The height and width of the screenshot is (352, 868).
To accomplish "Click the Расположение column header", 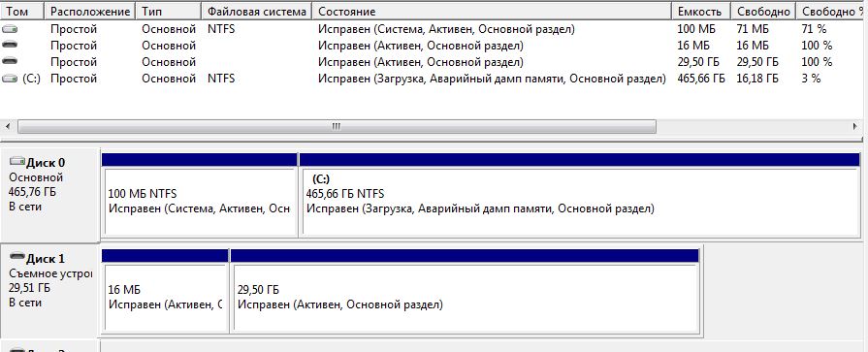I will (x=91, y=11).
